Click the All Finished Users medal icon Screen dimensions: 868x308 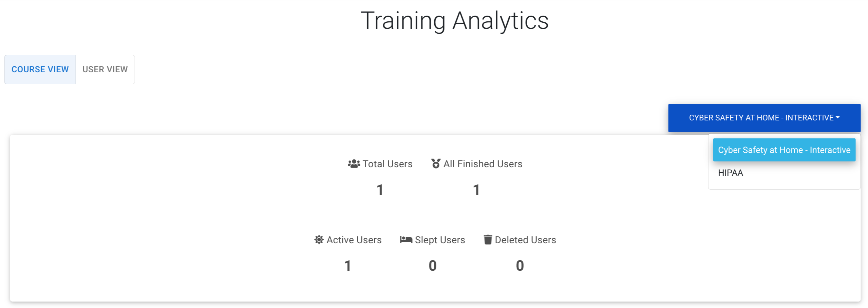point(436,163)
